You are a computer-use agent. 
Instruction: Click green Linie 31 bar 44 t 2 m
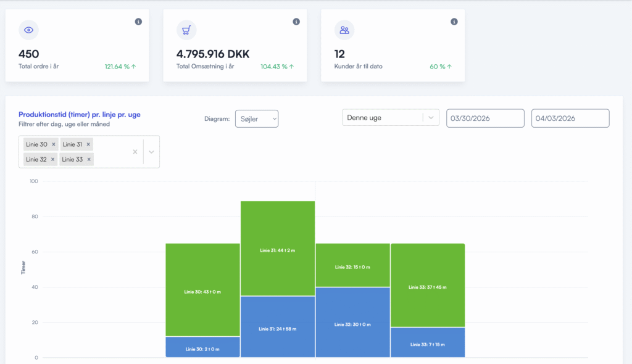tap(278, 249)
